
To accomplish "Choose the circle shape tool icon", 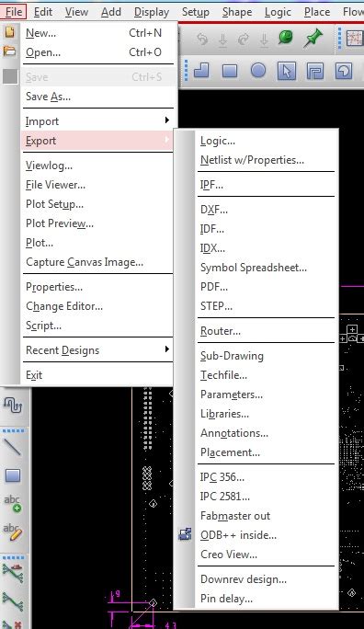I will point(258,71).
